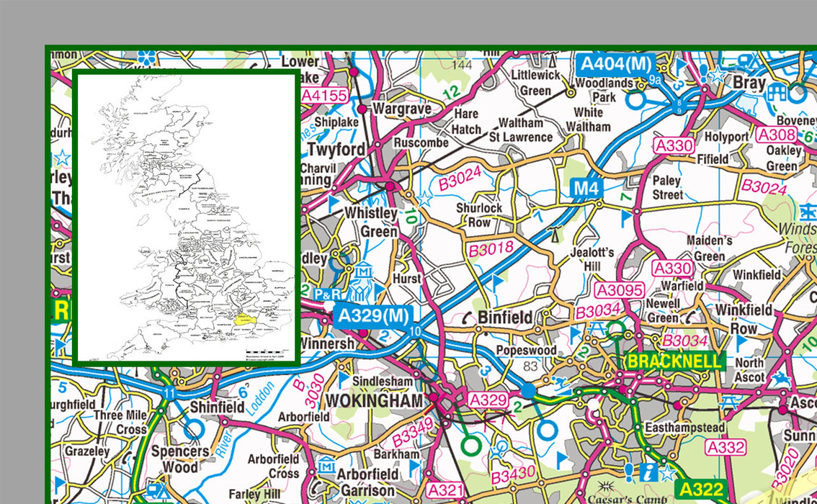Click the BRACKNELL highlighted place name

point(674,361)
